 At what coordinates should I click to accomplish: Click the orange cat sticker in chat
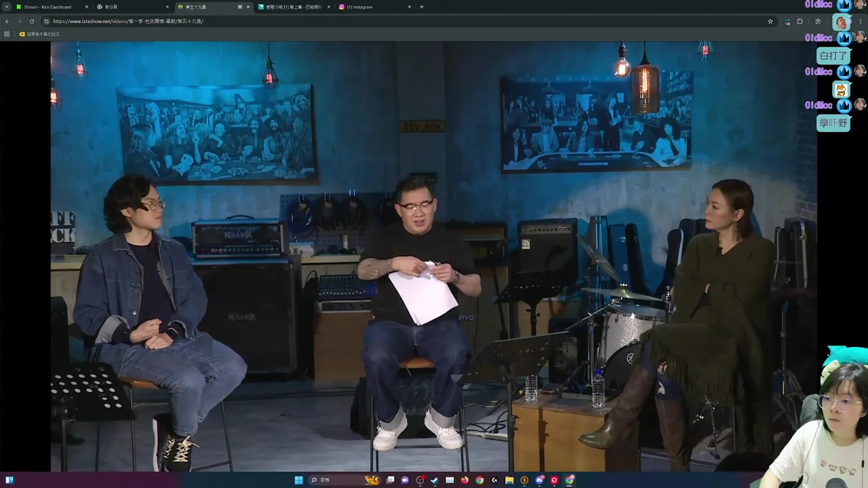pyautogui.click(x=841, y=89)
